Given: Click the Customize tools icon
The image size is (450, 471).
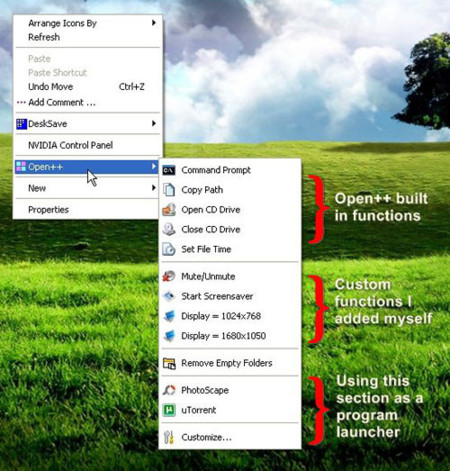Looking at the screenshot, I should (169, 437).
